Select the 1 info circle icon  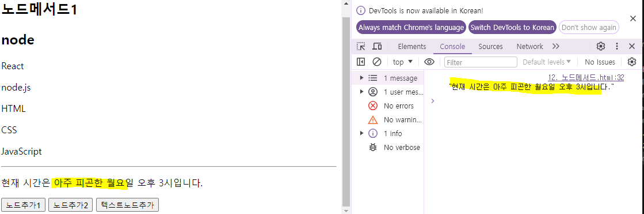click(x=373, y=133)
